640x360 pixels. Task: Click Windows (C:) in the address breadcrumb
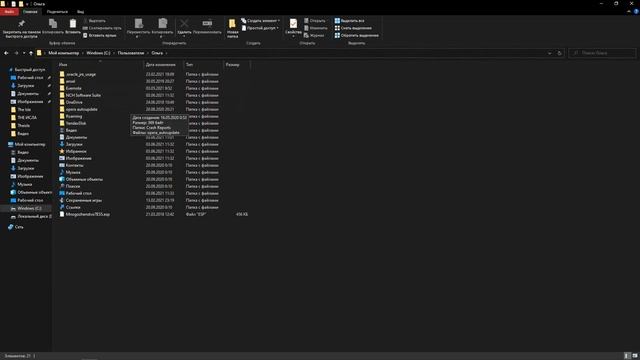click(x=98, y=53)
